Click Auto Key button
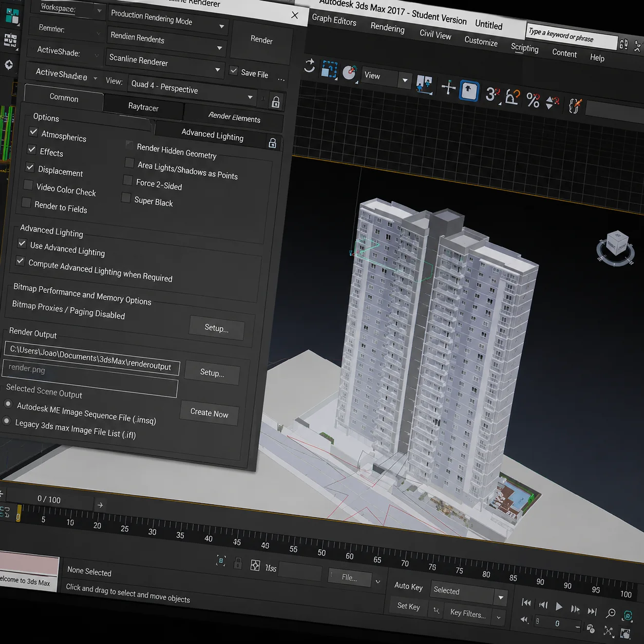 point(408,586)
